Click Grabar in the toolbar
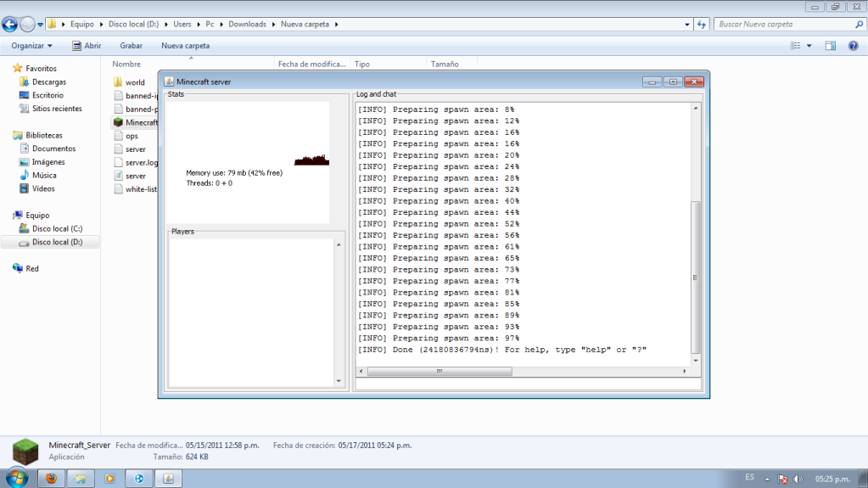Screen dimensions: 868x488 132,46
